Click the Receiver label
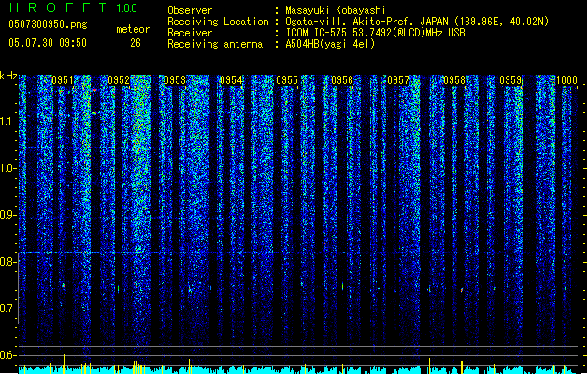Screen dimensions: 588x374 [x=190, y=33]
